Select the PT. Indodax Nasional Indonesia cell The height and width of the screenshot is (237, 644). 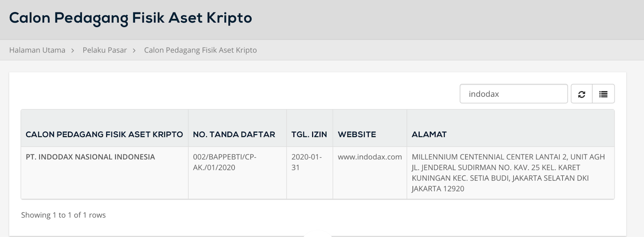pos(90,157)
